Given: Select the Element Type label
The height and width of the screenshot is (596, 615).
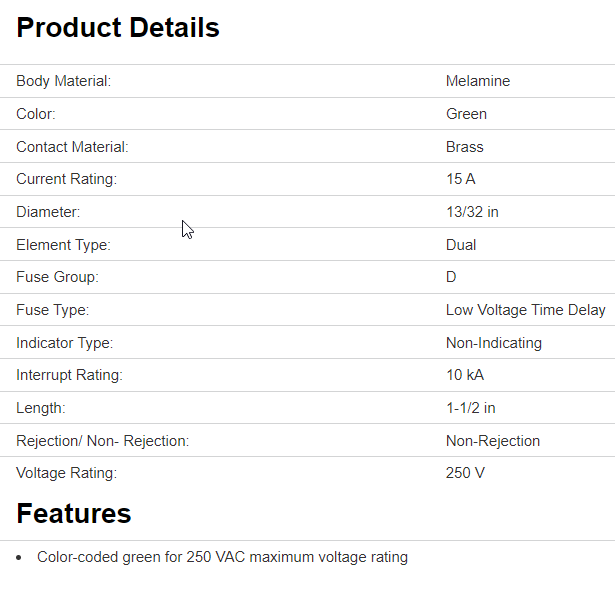Looking at the screenshot, I should point(63,245).
